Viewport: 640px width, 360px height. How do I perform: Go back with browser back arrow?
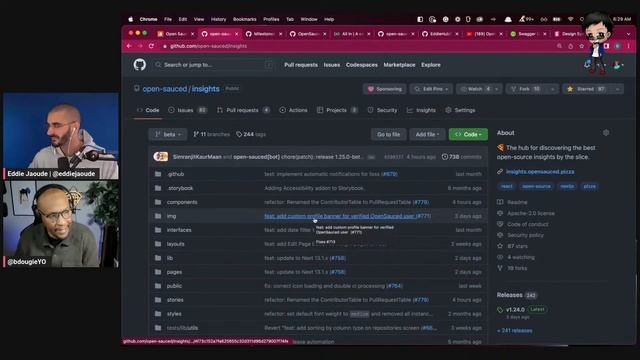pyautogui.click(x=129, y=46)
